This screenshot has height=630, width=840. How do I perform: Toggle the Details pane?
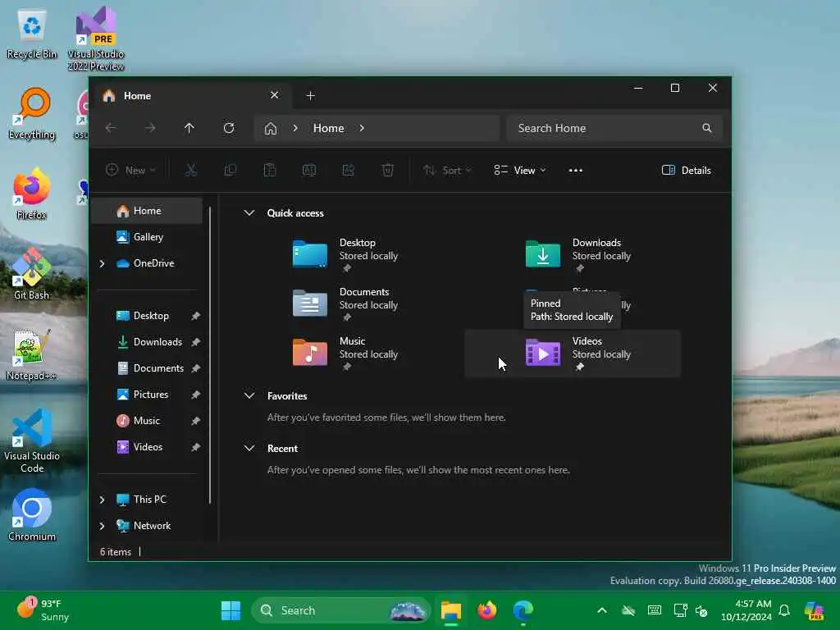687,171
